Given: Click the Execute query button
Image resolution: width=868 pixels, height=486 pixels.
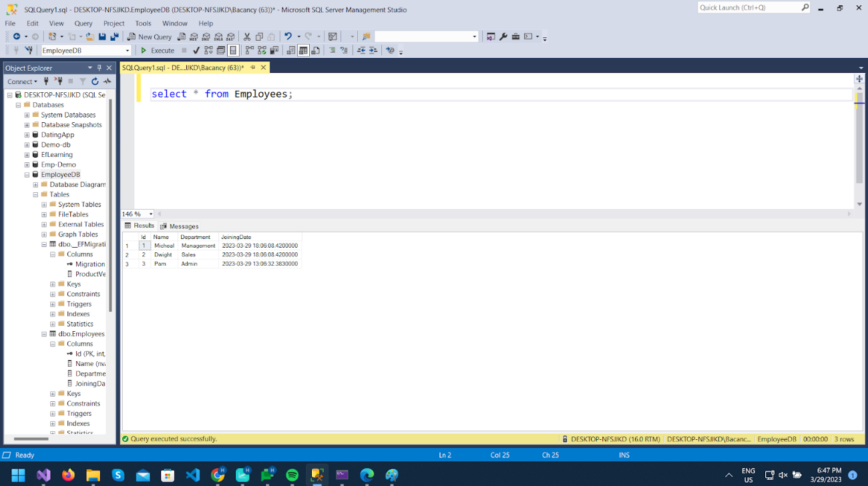Looking at the screenshot, I should coord(157,50).
